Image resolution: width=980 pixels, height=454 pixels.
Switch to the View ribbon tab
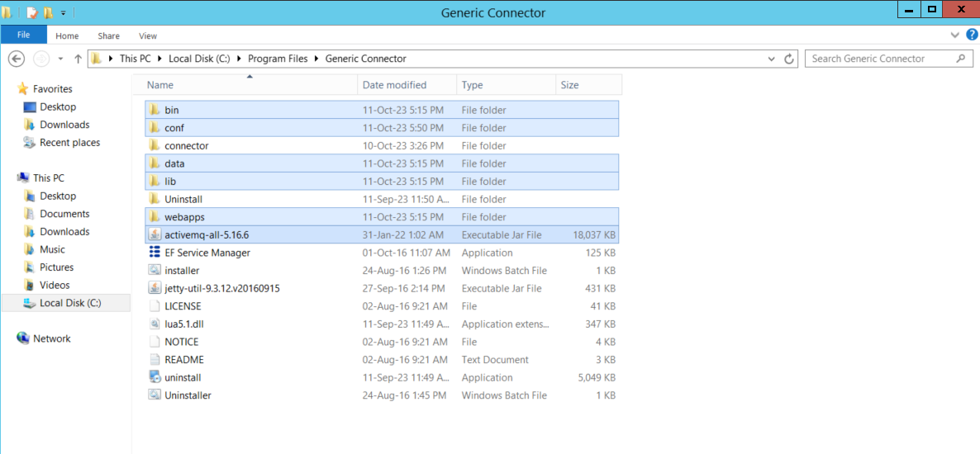[148, 36]
